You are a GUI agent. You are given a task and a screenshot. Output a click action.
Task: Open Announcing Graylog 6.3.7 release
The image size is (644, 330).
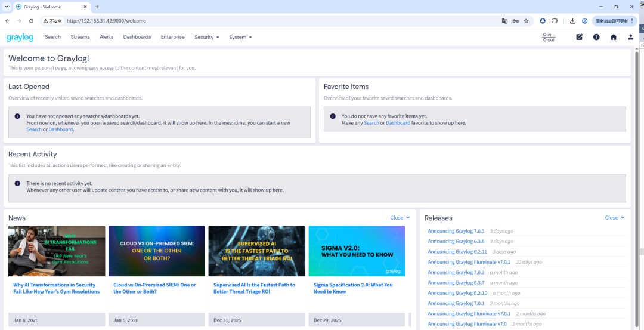[456, 283]
